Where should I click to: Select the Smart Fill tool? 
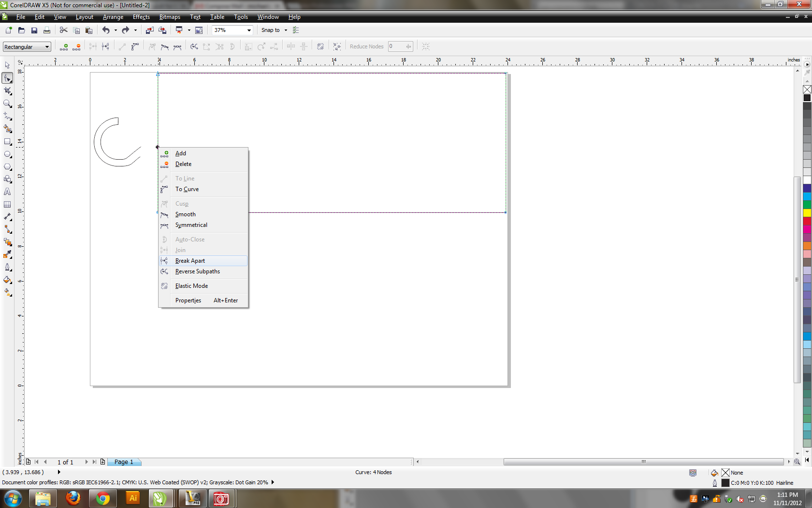(x=7, y=129)
